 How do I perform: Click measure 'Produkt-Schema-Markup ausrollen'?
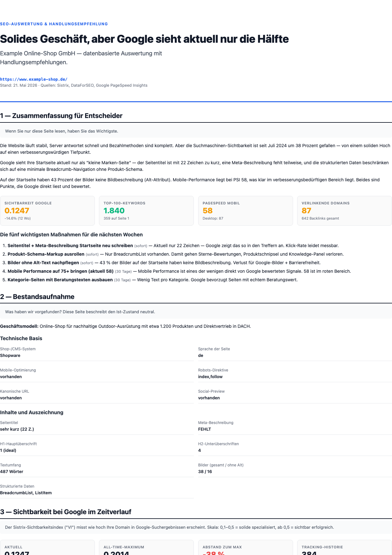click(46, 254)
